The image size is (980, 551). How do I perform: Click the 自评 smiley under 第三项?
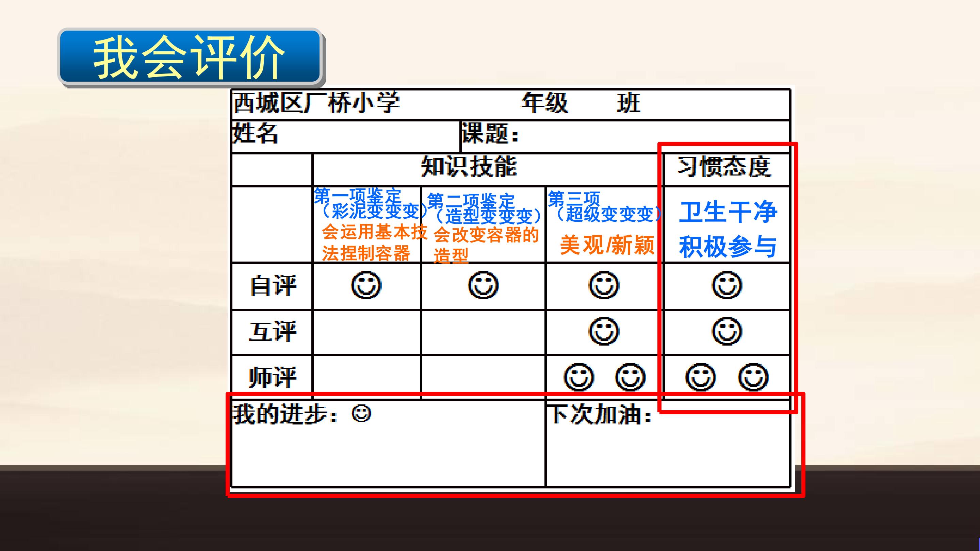click(x=604, y=286)
